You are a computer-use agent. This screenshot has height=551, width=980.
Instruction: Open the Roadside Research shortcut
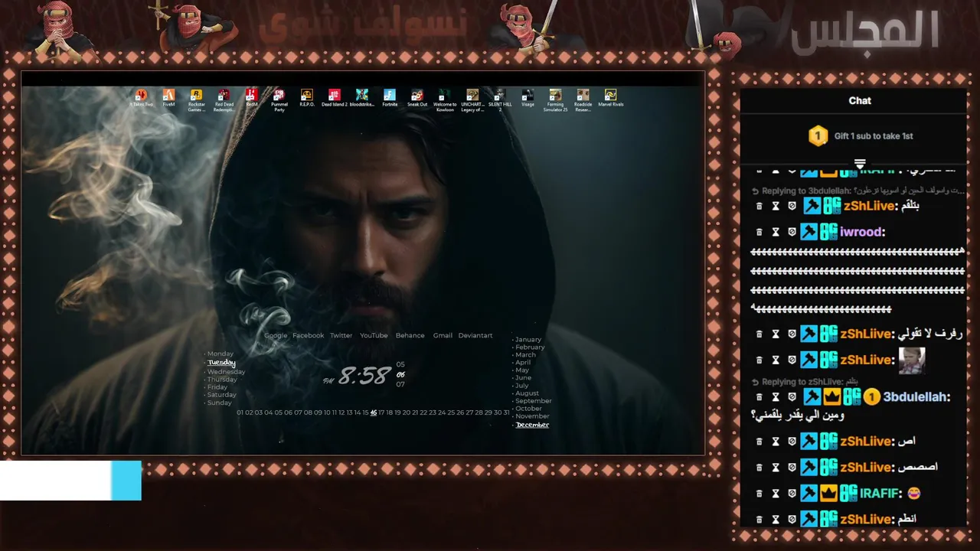click(583, 99)
